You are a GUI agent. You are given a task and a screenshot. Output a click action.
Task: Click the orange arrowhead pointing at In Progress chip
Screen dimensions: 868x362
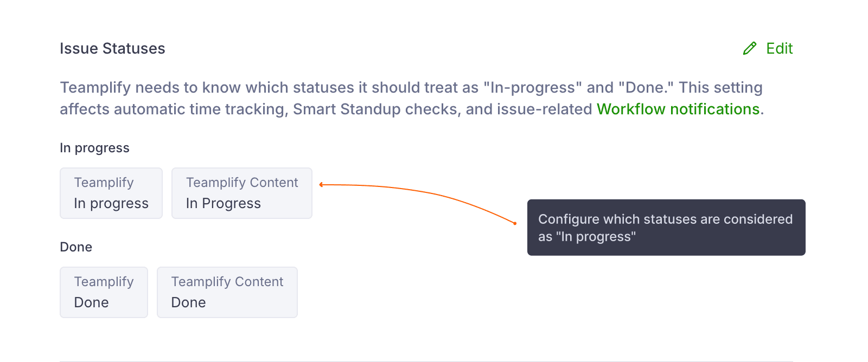click(x=322, y=185)
